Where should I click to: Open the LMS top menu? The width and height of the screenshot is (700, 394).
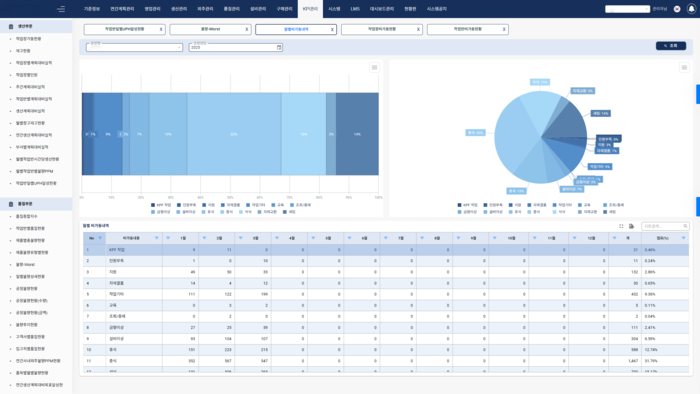[x=355, y=9]
